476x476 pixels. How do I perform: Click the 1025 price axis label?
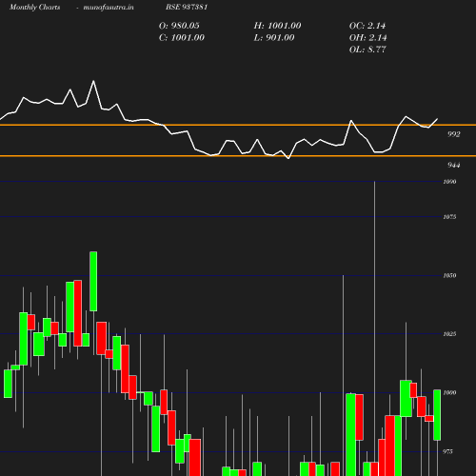pyautogui.click(x=449, y=334)
